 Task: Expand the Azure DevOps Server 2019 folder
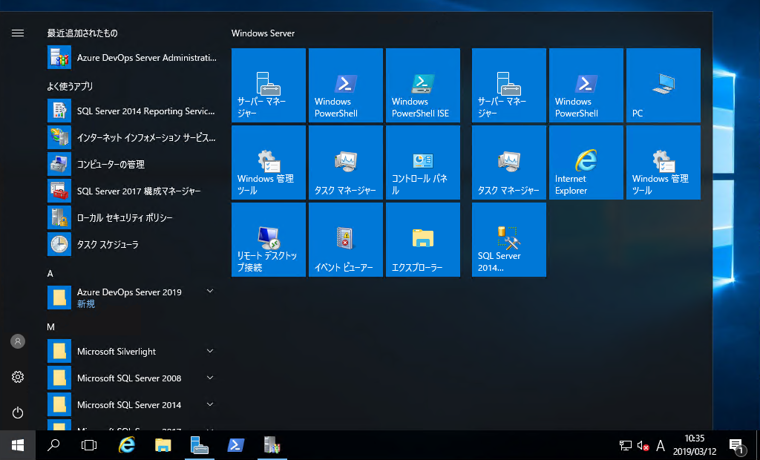[x=132, y=297]
